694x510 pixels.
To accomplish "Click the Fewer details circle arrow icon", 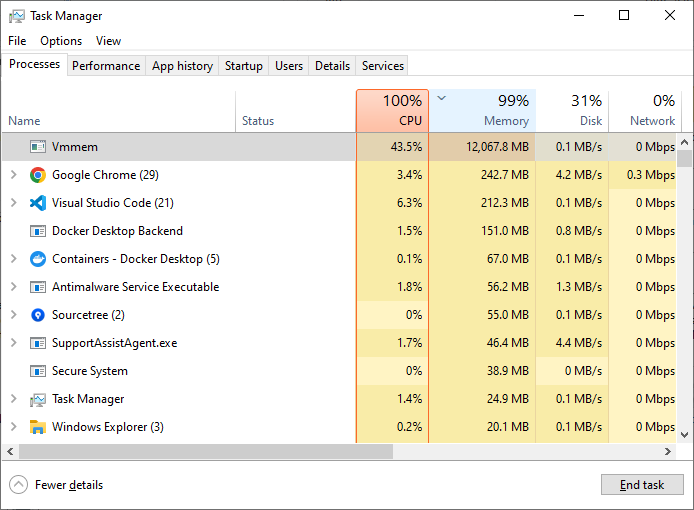I will (x=18, y=485).
